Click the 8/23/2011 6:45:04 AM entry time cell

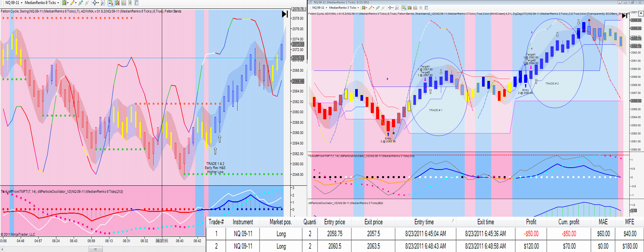(426, 234)
